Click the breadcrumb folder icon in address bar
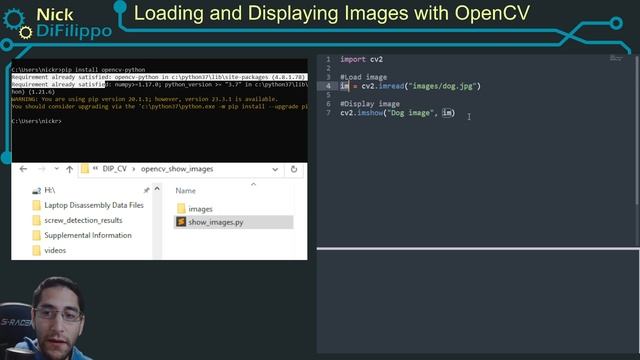Image resolution: width=640 pixels, height=360 pixels. point(84,169)
